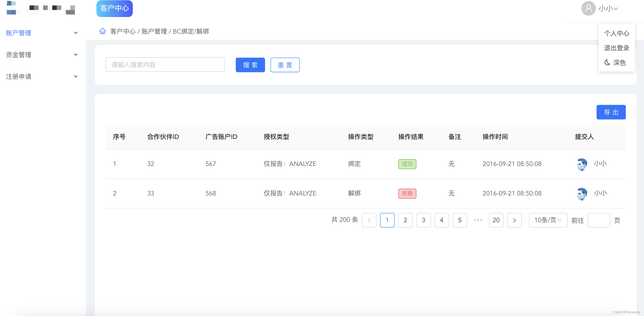Click 解绑 operation type cell
The height and width of the screenshot is (316, 644).
click(354, 193)
